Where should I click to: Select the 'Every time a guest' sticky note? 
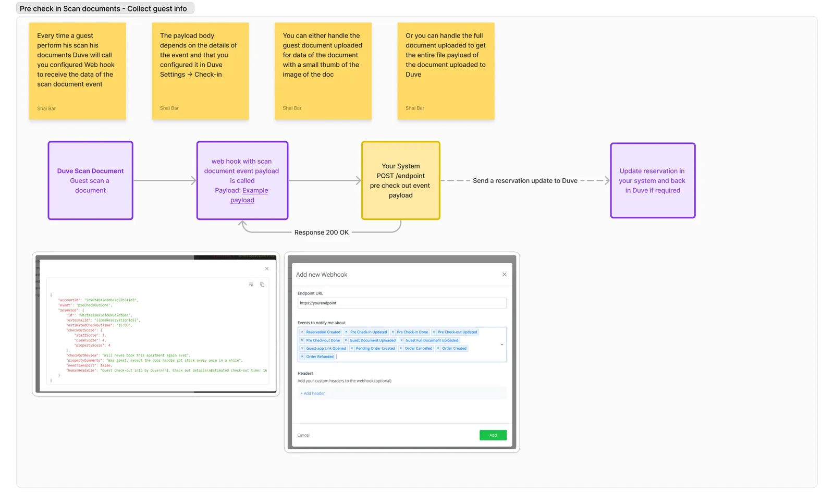78,71
